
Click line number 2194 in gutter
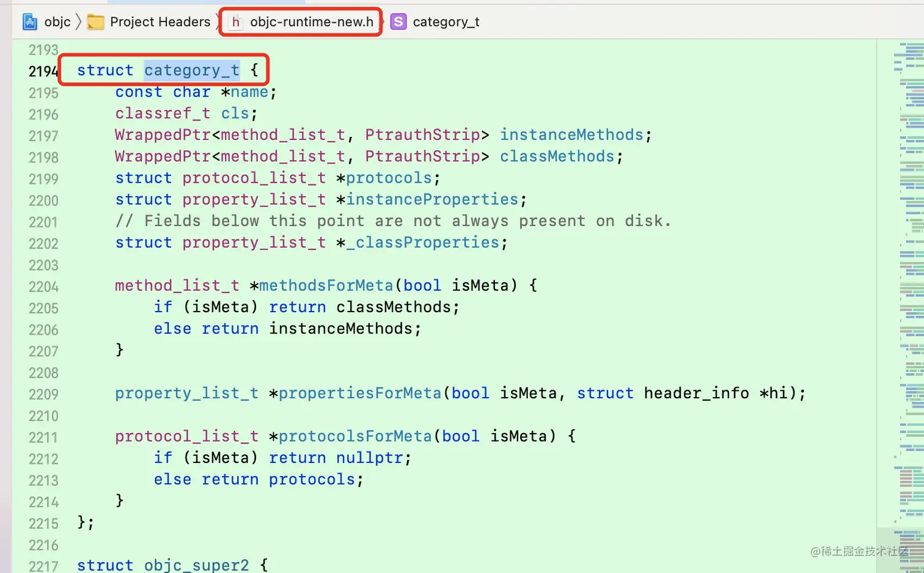tap(43, 71)
